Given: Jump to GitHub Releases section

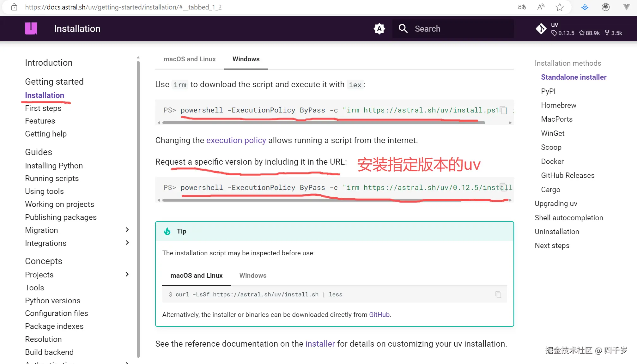Looking at the screenshot, I should pyautogui.click(x=568, y=175).
